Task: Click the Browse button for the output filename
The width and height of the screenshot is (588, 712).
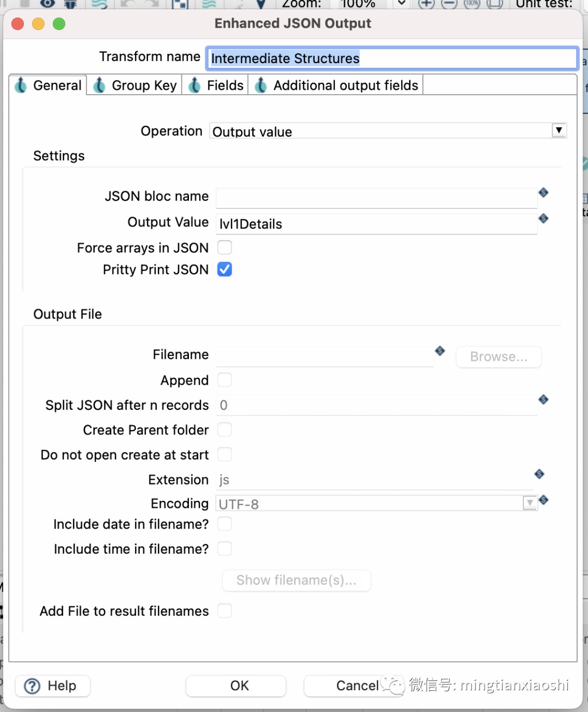Action: [498, 357]
